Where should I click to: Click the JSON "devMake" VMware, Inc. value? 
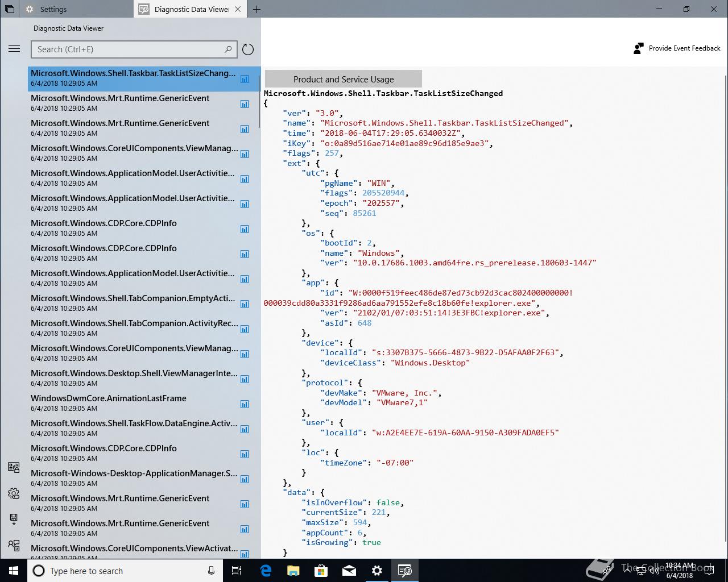coord(406,393)
